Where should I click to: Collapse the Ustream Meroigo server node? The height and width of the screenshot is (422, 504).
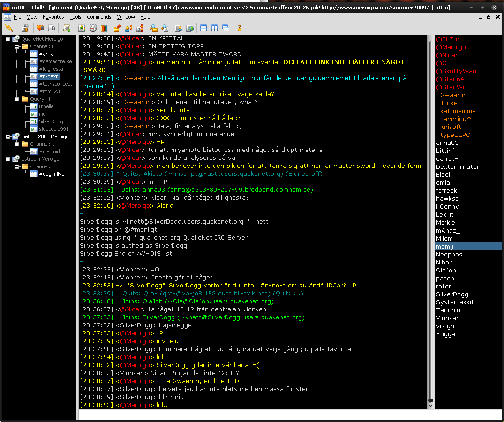pos(8,159)
